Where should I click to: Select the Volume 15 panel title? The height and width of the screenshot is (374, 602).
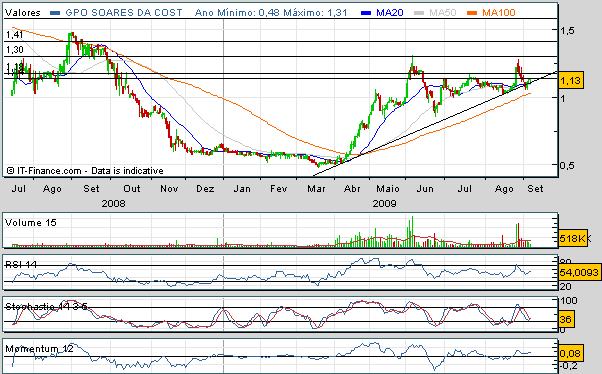pyautogui.click(x=31, y=223)
